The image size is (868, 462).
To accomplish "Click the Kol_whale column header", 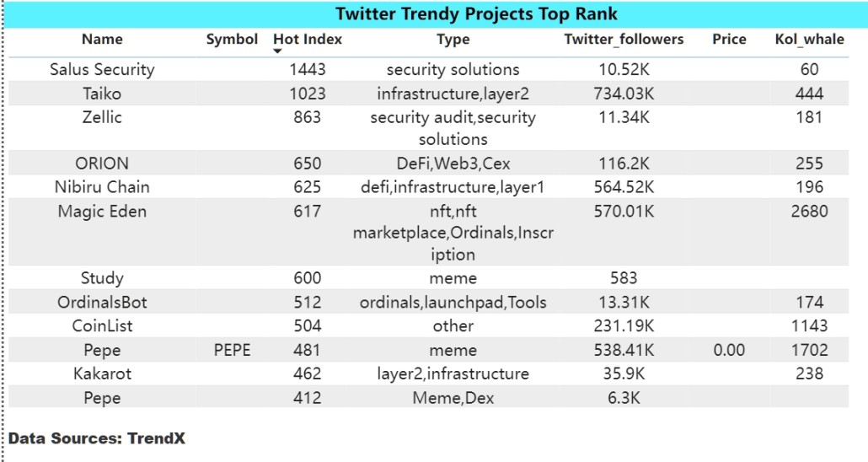I will point(809,40).
